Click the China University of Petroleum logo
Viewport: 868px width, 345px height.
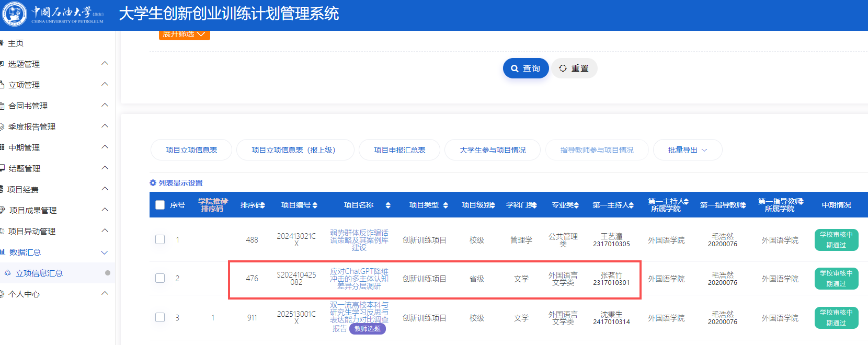(x=14, y=14)
